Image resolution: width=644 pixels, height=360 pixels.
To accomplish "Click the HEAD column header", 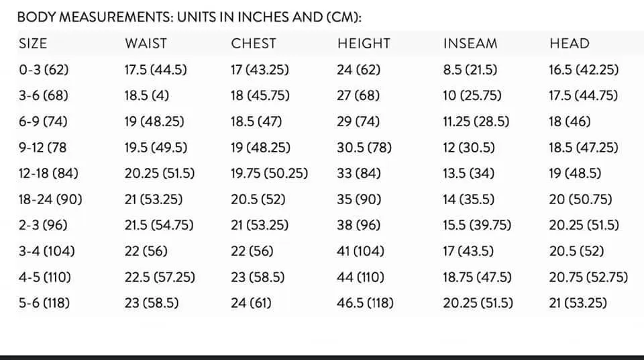I will click(570, 44).
